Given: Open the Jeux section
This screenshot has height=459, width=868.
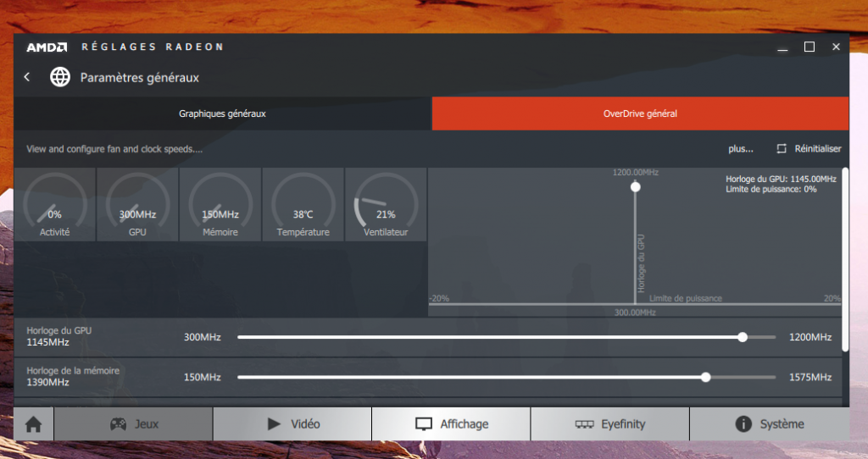Looking at the screenshot, I should (x=133, y=424).
